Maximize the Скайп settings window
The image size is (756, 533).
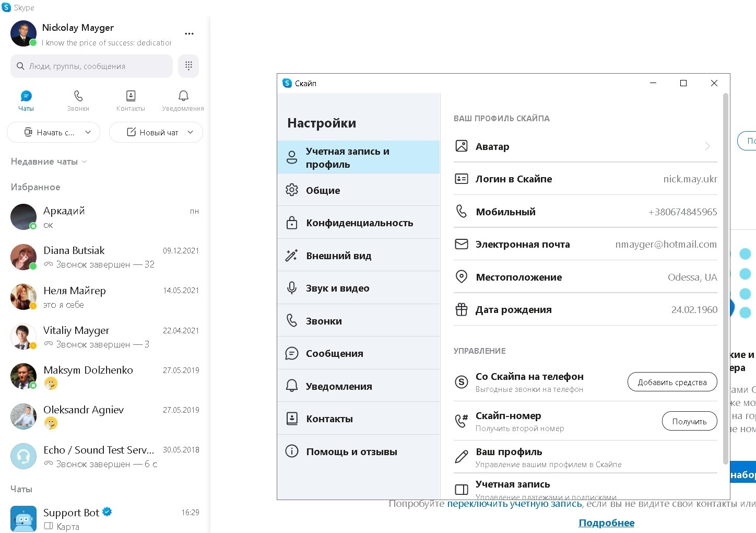click(683, 83)
